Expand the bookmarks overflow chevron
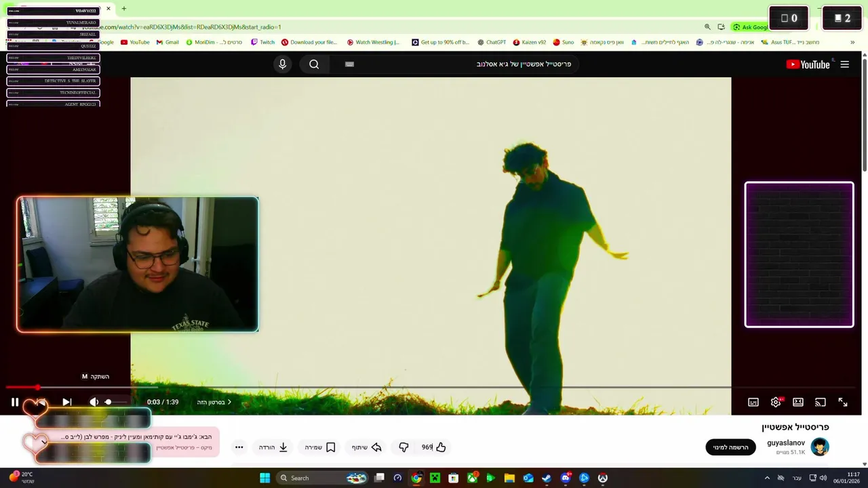 852,42
